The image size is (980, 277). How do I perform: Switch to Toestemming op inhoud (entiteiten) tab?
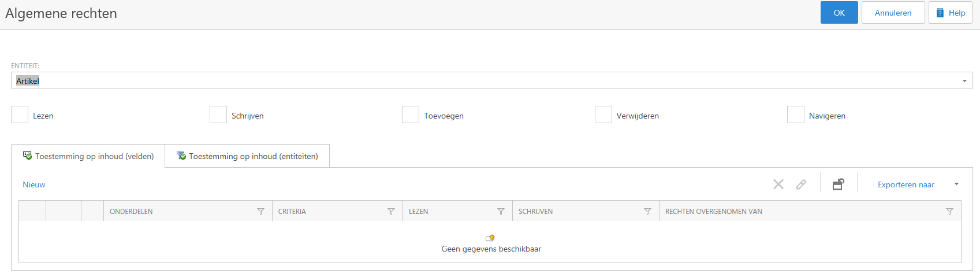pyautogui.click(x=247, y=156)
